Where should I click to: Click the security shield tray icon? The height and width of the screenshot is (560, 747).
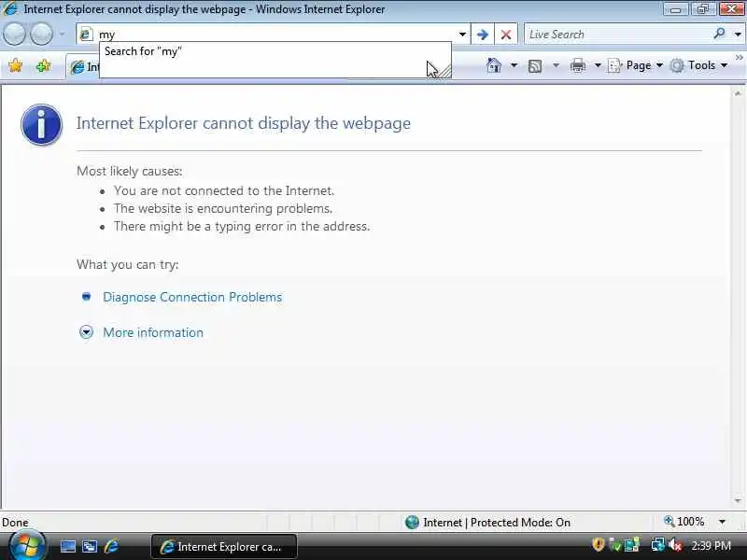click(x=599, y=544)
